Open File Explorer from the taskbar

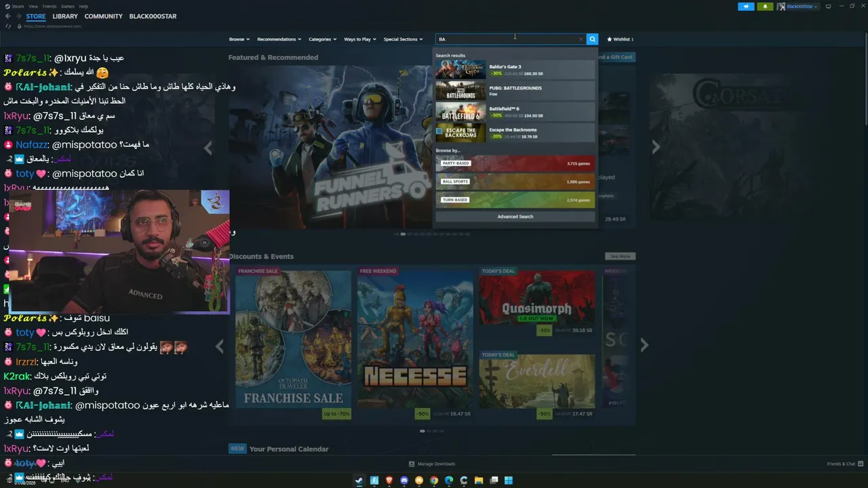pyautogui.click(x=479, y=481)
